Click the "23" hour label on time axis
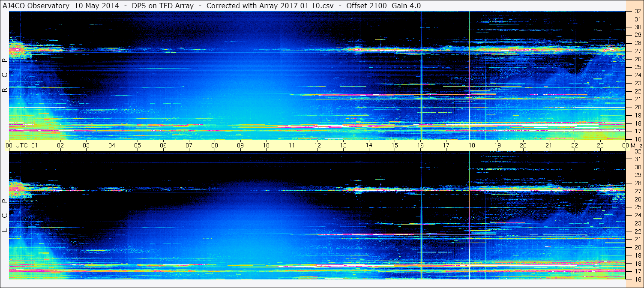Screen dimensions: 644x288 pyautogui.click(x=600, y=145)
